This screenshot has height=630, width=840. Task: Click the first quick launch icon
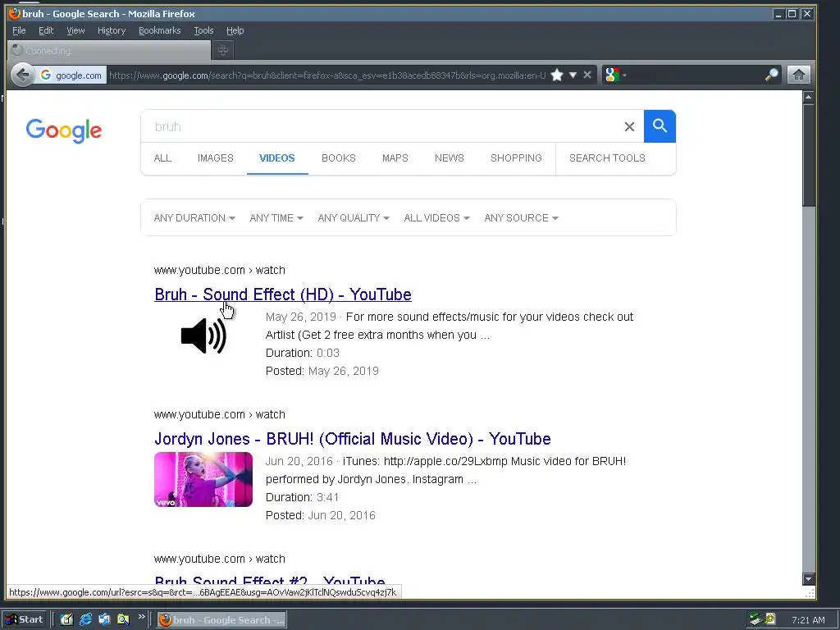tap(66, 620)
